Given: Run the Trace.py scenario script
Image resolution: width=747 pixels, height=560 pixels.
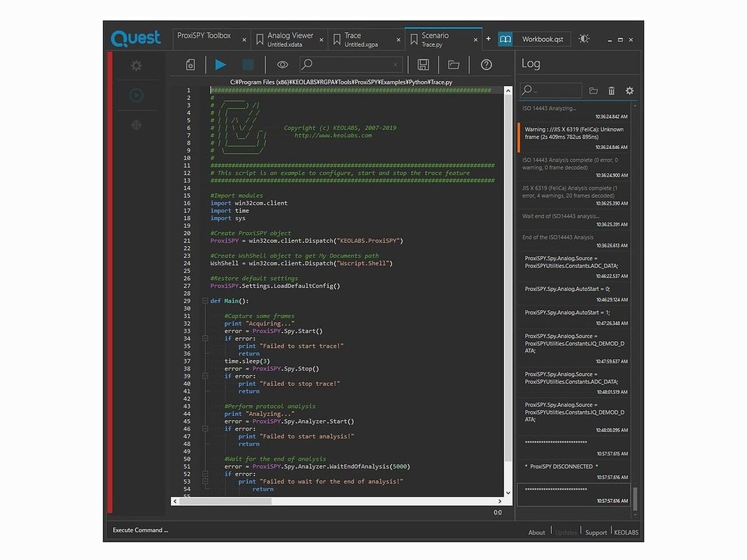Looking at the screenshot, I should pos(221,64).
